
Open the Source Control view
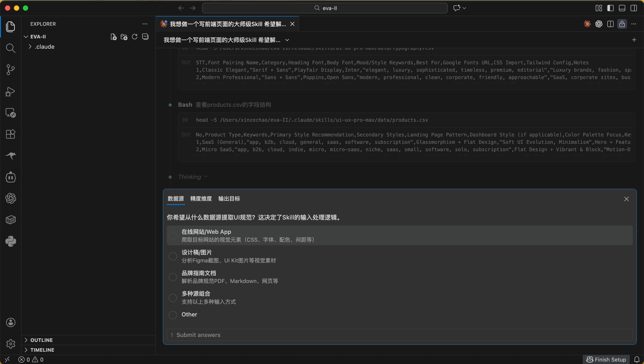click(11, 70)
